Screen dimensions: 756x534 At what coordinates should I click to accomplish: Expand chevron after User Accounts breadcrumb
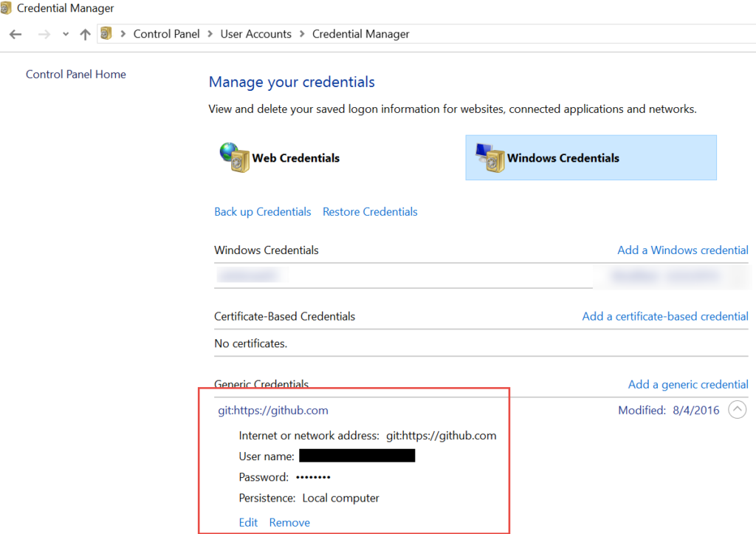(302, 34)
